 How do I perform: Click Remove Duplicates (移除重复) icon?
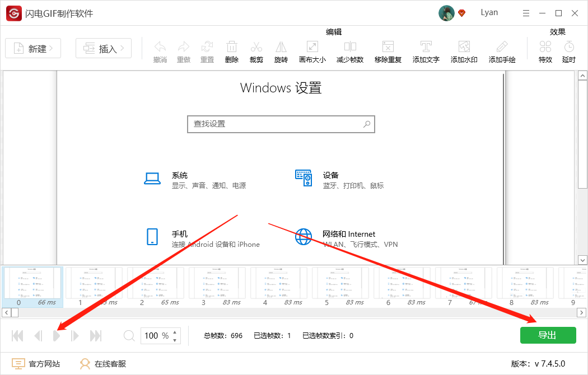point(388,51)
